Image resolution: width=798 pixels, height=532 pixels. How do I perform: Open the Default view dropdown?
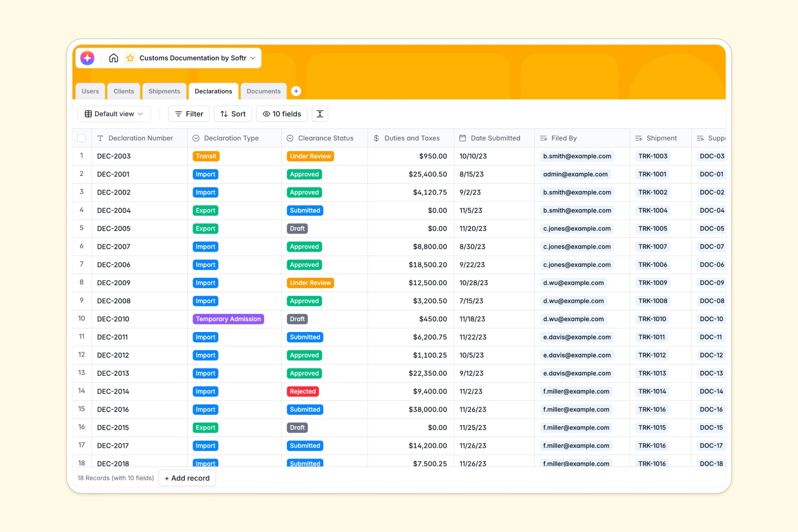(x=114, y=114)
